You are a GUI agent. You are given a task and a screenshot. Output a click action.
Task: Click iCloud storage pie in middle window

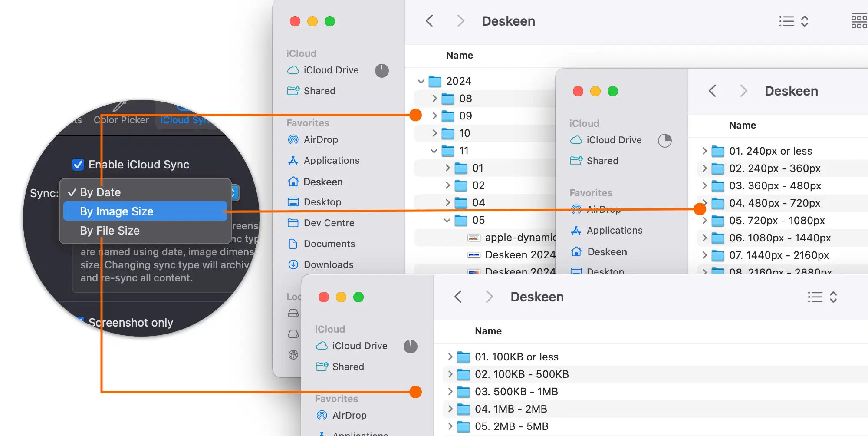tap(665, 140)
